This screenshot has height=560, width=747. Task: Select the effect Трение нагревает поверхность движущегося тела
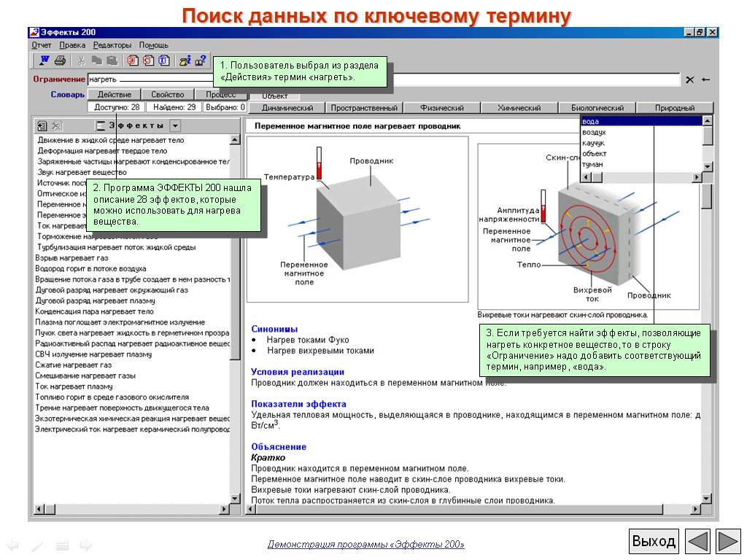122,408
